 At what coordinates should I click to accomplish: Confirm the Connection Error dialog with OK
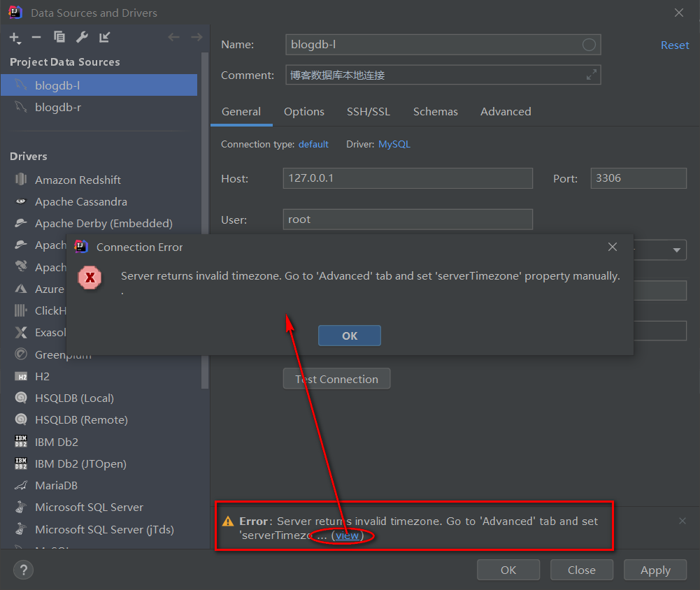pos(350,336)
